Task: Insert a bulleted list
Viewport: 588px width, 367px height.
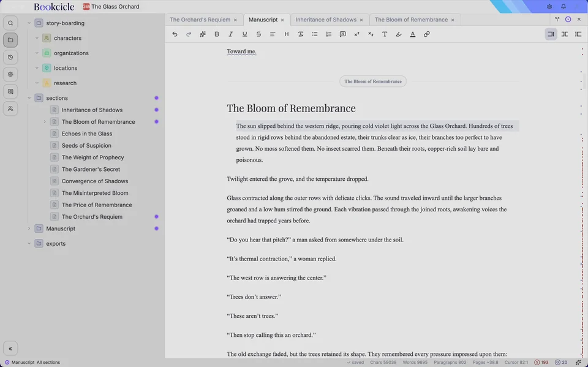Action: [x=315, y=34]
